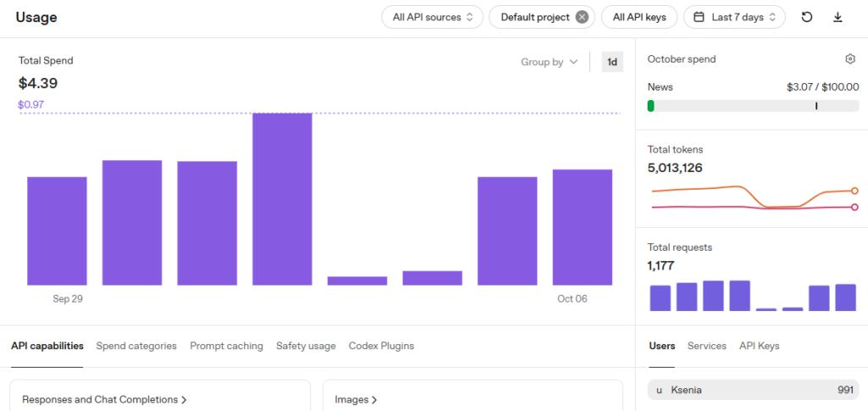Change Last 7 days date range
This screenshot has width=868, height=411.
(735, 17)
